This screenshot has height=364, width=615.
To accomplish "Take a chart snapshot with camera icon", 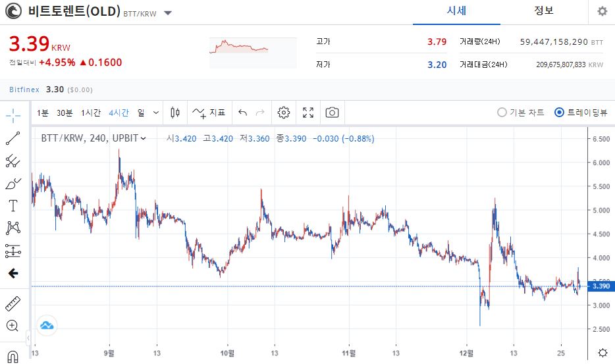I will [333, 113].
